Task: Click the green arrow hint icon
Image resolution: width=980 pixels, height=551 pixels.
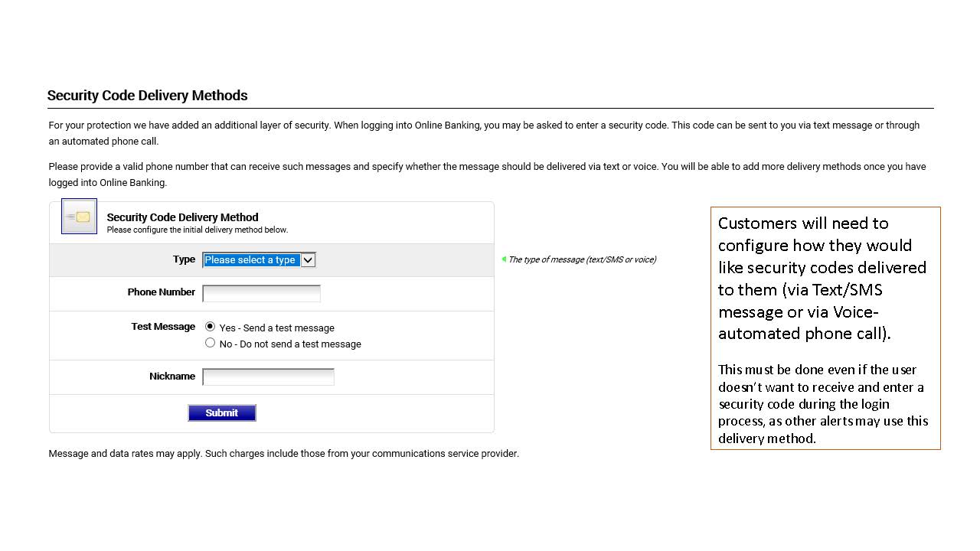Action: coord(504,259)
